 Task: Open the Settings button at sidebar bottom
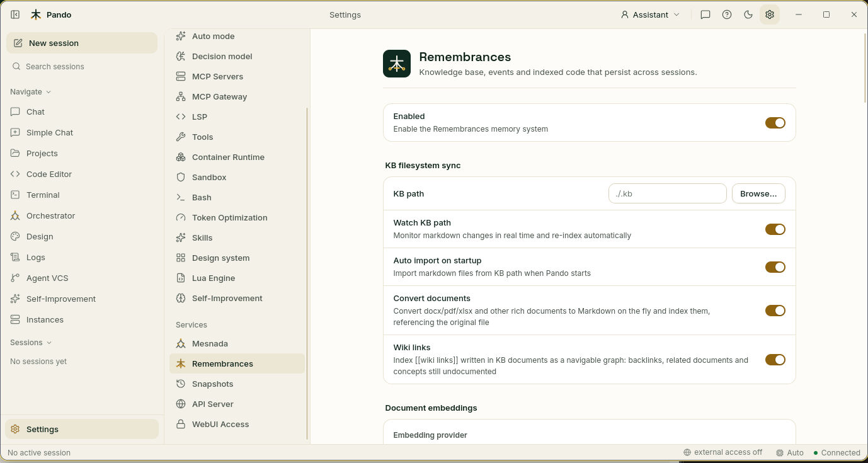click(x=82, y=429)
